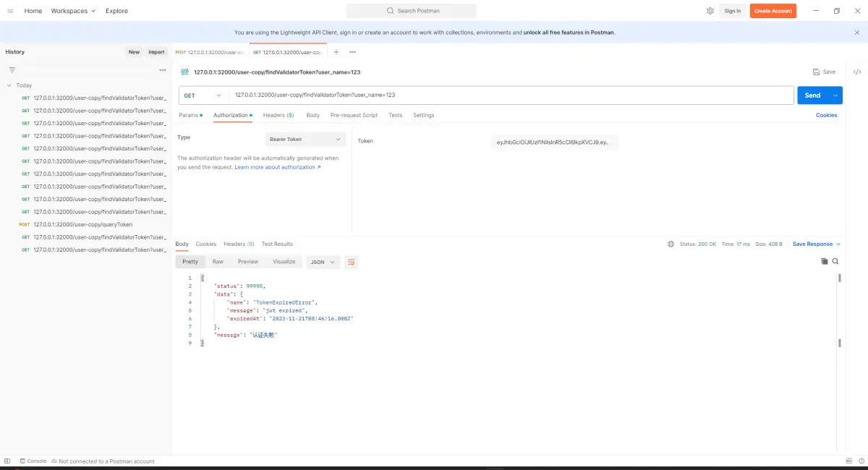Viewport: 868px width, 470px height.
Task: Click the Sign In button
Action: 733,11
